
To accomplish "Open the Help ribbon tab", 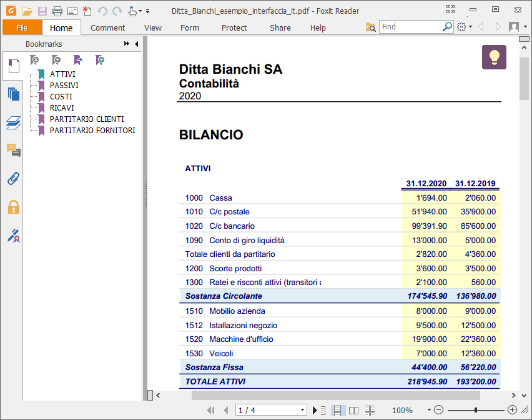I will [x=318, y=28].
